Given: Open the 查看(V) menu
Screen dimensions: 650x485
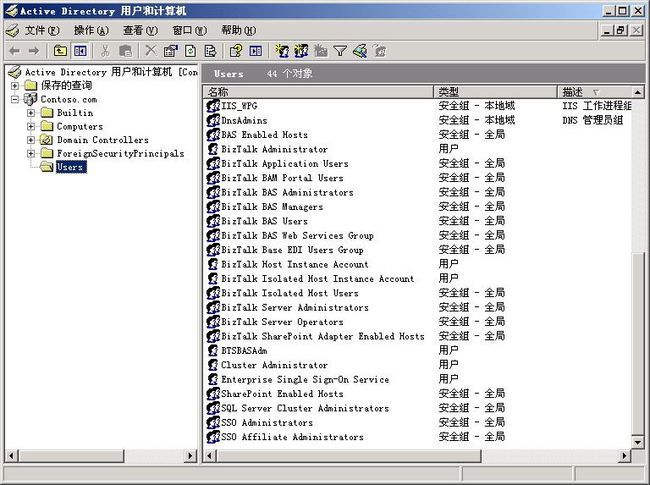Looking at the screenshot, I should pyautogui.click(x=141, y=30).
